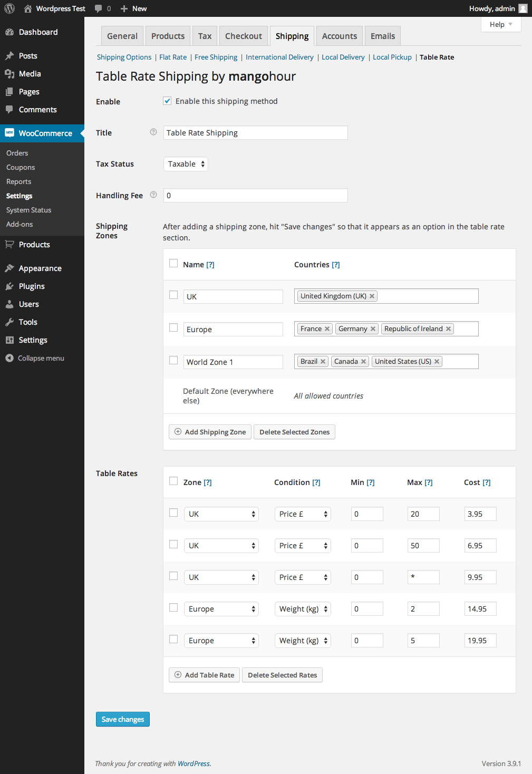
Task: Select the first UK table rate checkbox
Action: pos(173,512)
